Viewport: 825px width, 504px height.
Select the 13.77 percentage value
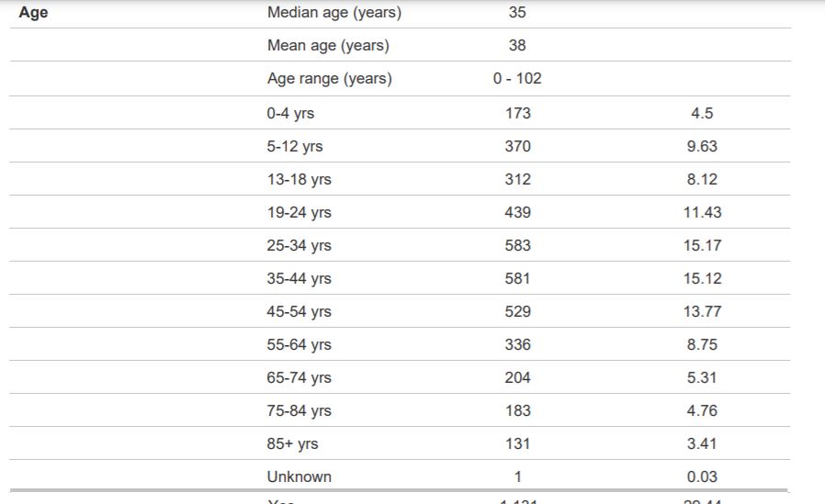[x=703, y=311]
